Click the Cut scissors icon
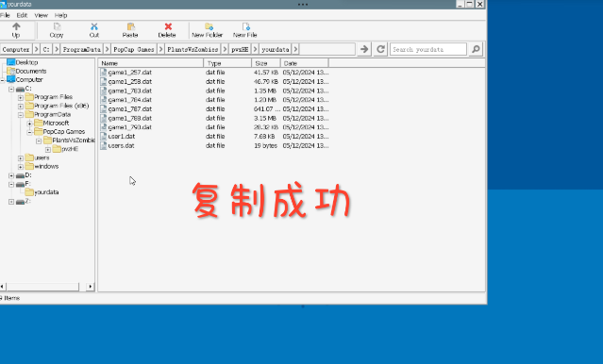 (93, 27)
